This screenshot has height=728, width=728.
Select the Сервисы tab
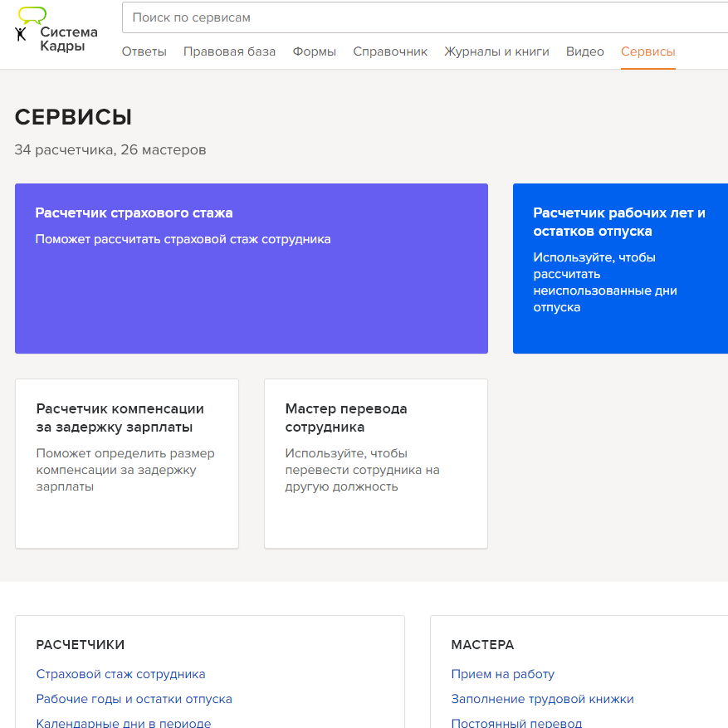(x=647, y=51)
